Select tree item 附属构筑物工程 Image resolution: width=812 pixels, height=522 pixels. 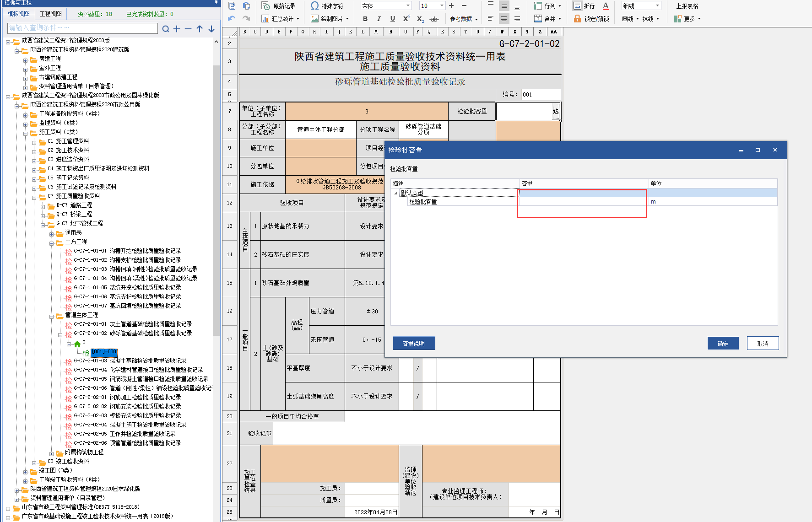84,452
